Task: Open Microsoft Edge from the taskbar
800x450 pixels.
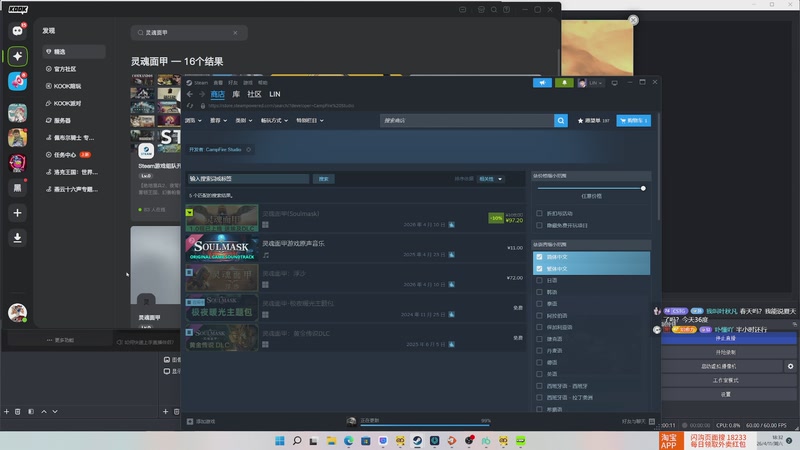Action: click(348, 441)
